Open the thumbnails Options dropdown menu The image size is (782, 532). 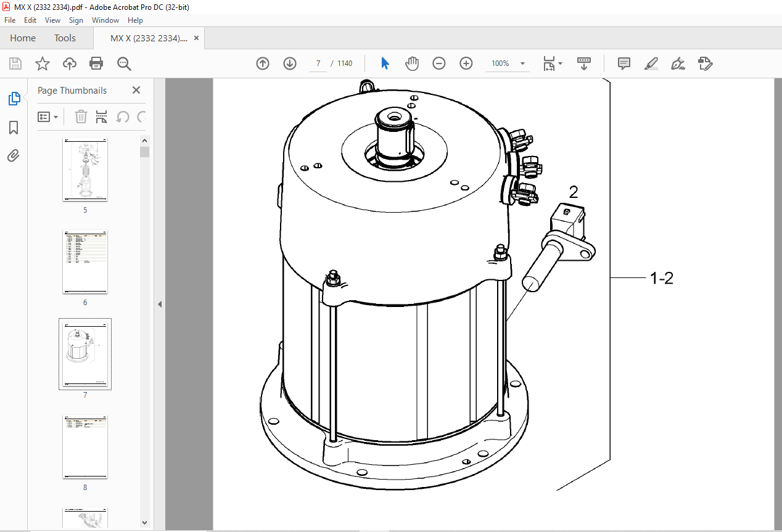tap(48, 117)
